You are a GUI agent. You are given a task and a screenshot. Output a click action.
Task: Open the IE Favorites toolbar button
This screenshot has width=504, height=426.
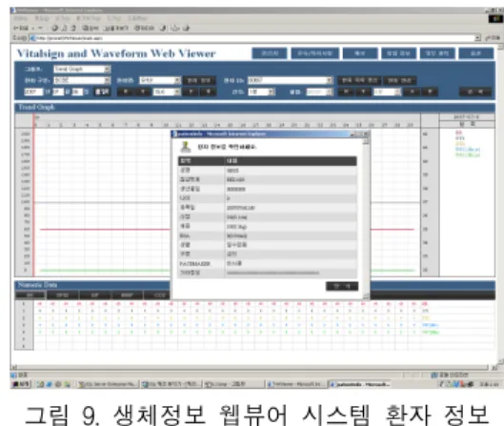[115, 29]
